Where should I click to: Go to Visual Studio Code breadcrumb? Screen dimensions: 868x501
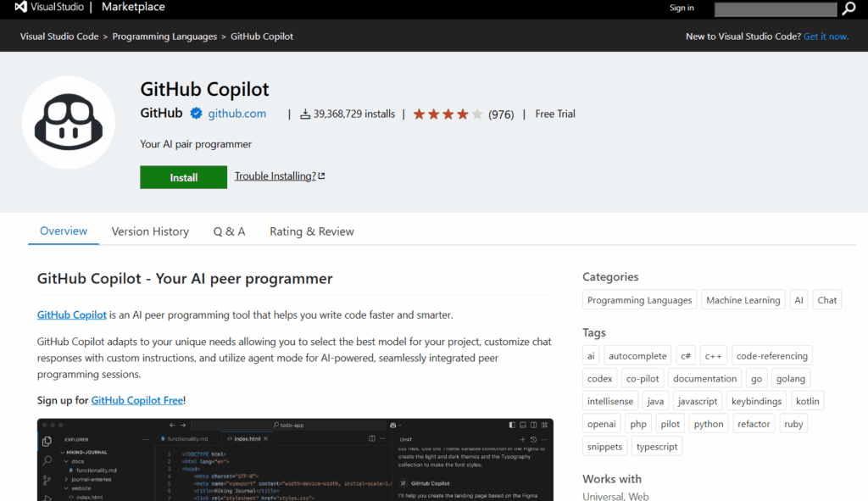[x=59, y=36]
